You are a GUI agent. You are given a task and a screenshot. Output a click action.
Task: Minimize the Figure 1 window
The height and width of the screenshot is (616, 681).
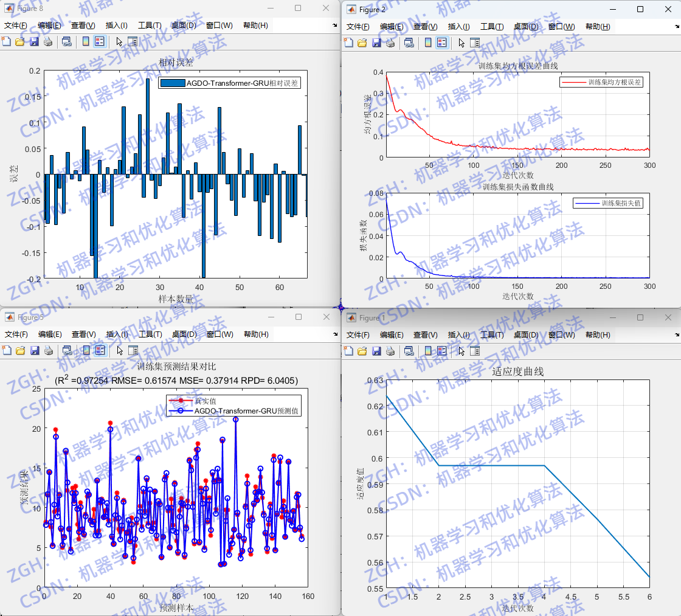coord(613,317)
